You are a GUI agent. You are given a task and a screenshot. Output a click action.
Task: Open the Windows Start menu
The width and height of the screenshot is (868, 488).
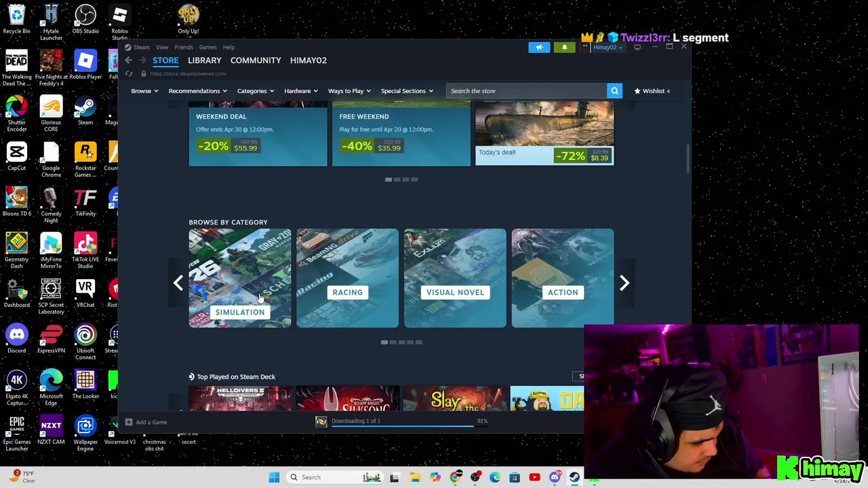point(274,477)
